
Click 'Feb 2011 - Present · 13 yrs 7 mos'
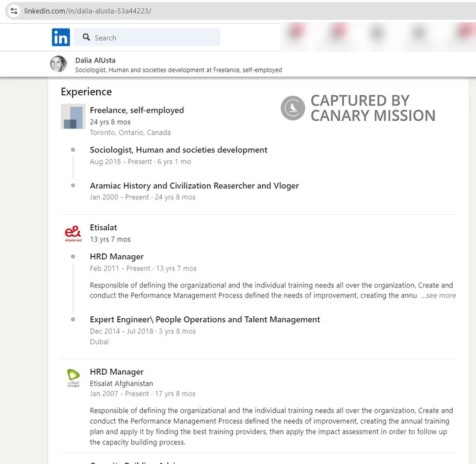pos(143,268)
